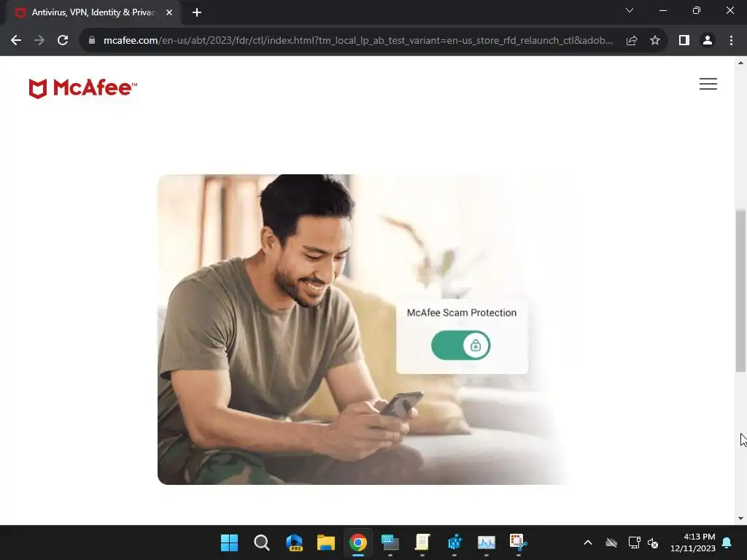Open the Windows Start menu
Screen dimensions: 747x560
(229, 542)
